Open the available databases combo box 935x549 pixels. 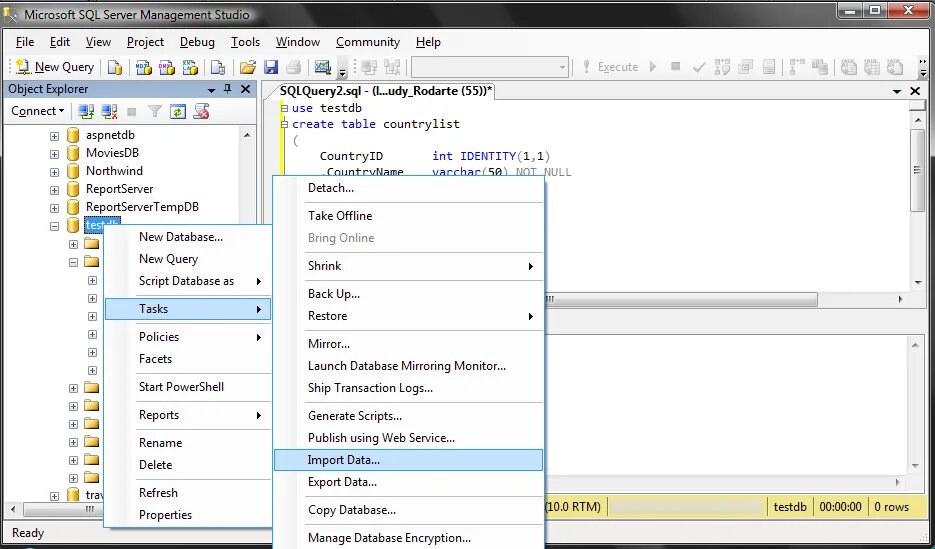(x=489, y=67)
